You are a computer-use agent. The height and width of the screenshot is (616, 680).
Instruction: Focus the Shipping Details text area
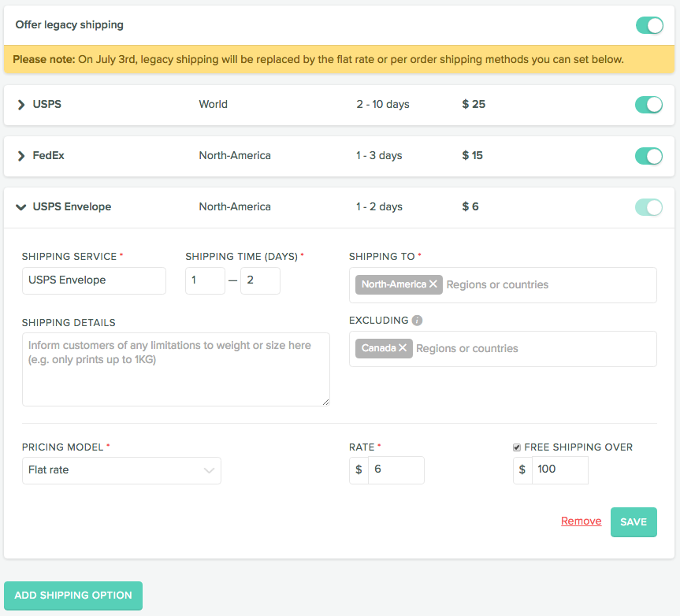tap(176, 369)
